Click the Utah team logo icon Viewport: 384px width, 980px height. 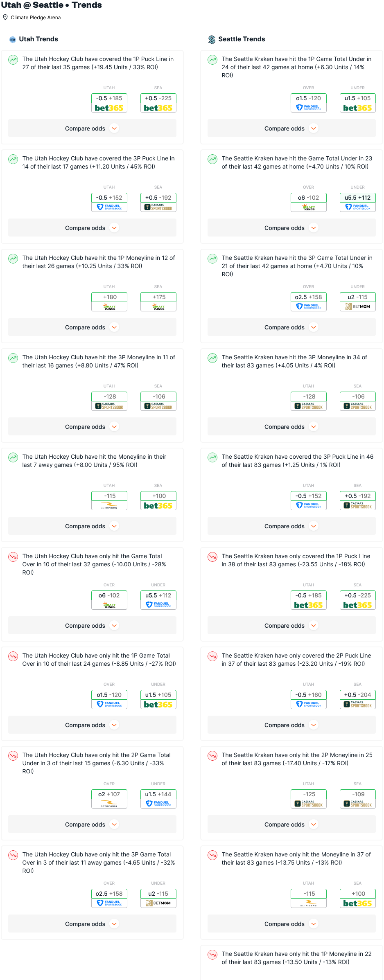click(13, 39)
